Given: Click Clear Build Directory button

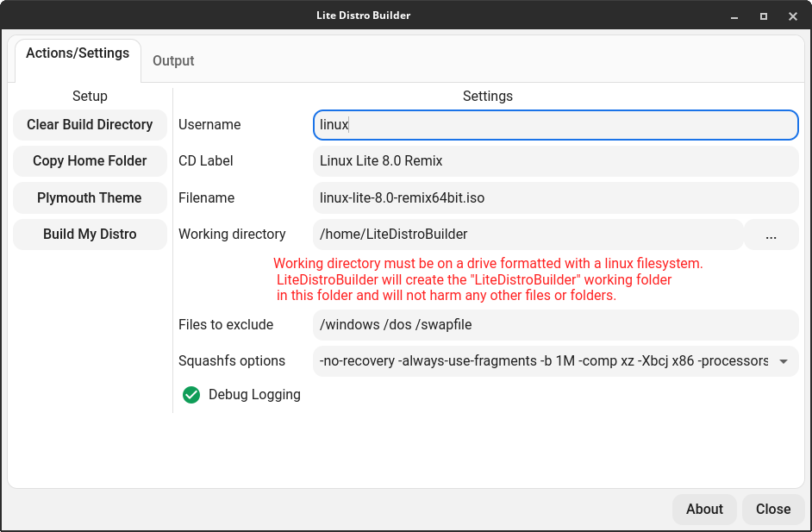Looking at the screenshot, I should 90,125.
